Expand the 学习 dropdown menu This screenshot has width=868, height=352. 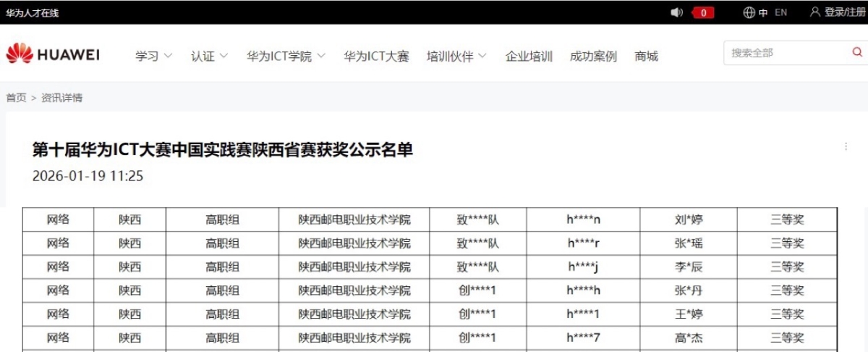[153, 56]
